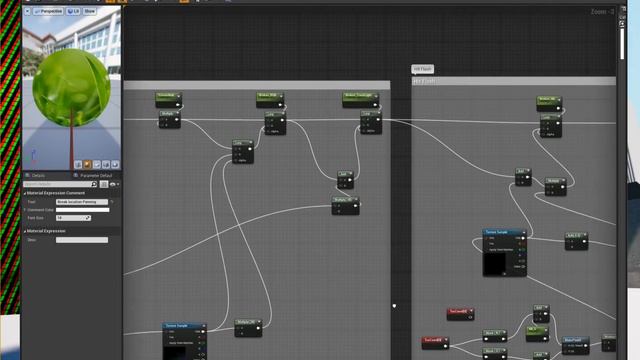Select the Texture Sample node in Hit Flash
The image size is (640, 360).
[x=504, y=253]
